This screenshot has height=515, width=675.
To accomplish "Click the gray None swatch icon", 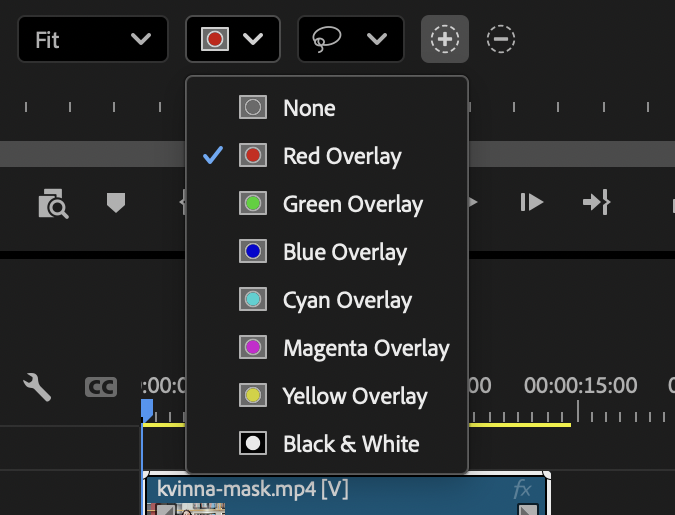I will coord(253,107).
